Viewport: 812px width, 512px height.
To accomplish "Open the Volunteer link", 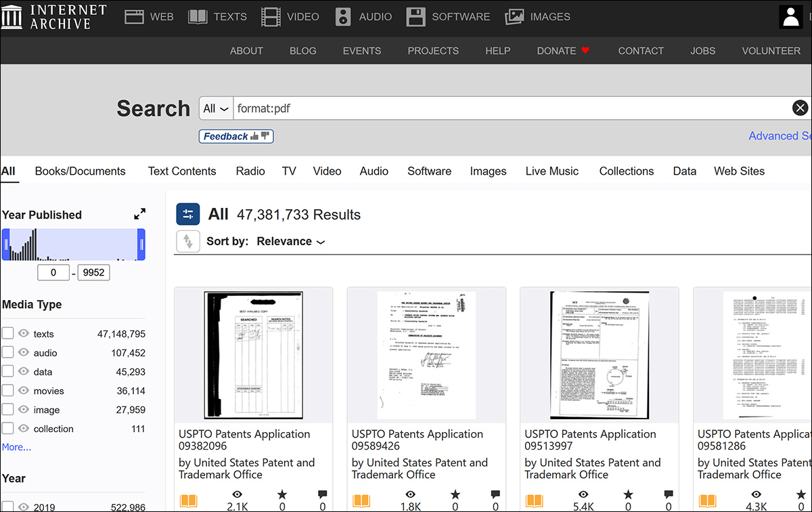I will click(x=771, y=51).
